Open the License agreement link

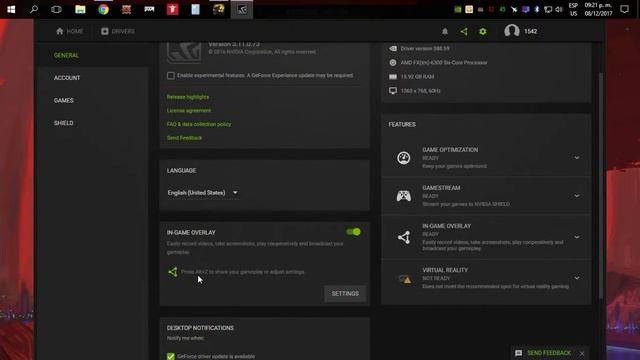189,111
